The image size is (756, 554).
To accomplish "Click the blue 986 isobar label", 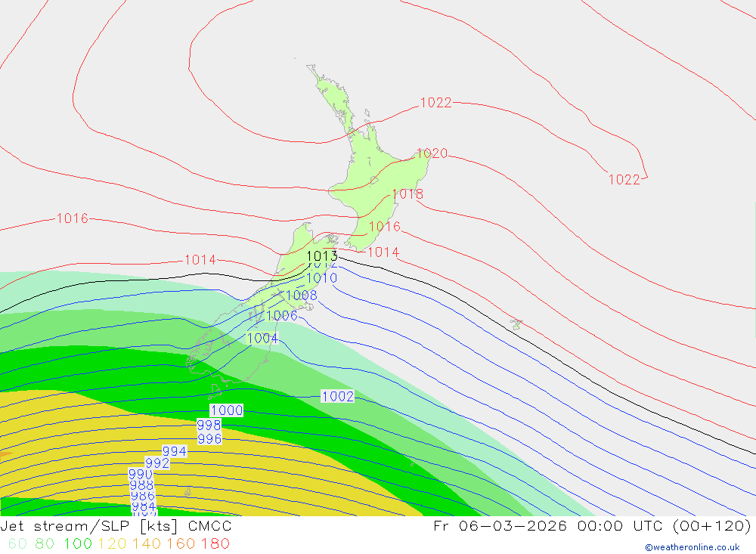I will (x=143, y=496).
